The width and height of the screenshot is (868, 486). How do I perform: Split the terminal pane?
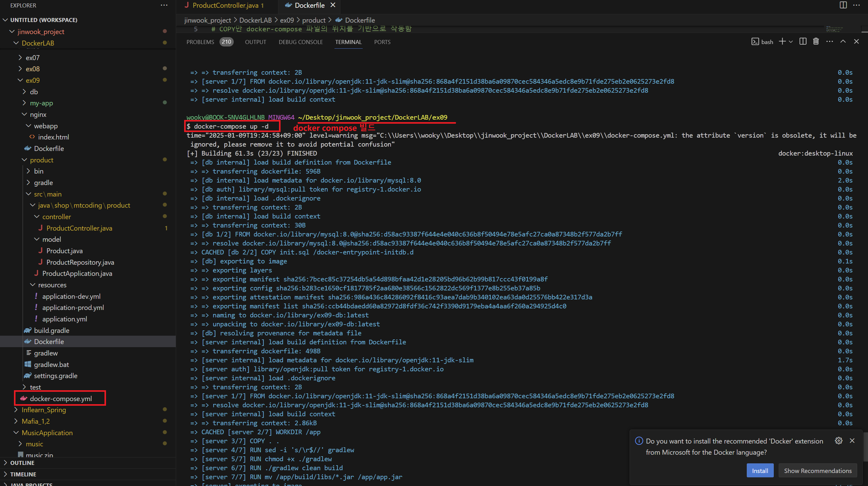803,42
